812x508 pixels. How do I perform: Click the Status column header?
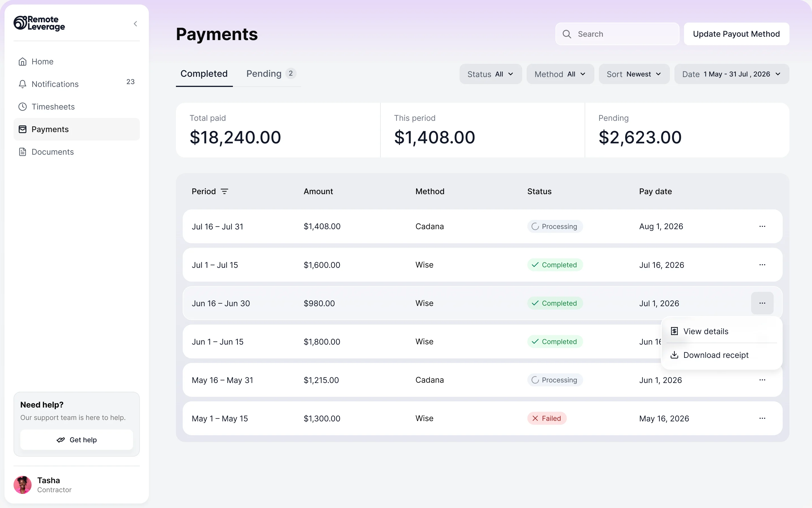(x=539, y=192)
